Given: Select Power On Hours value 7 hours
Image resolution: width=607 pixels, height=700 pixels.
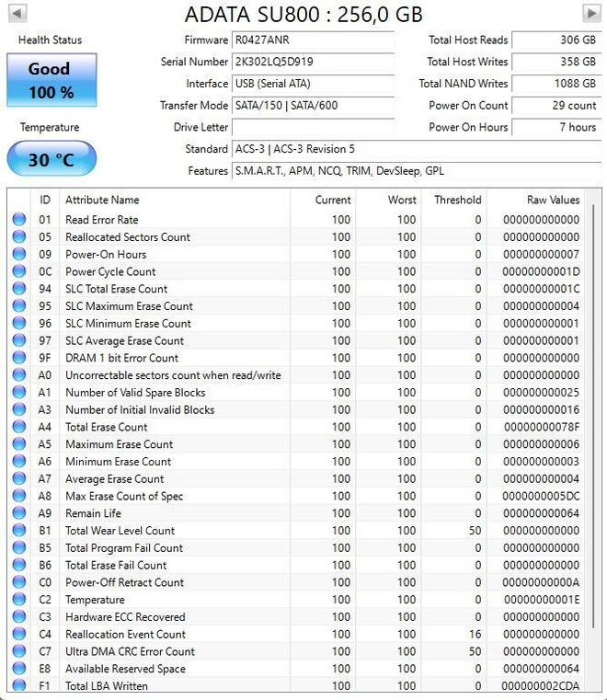Looking at the screenshot, I should (556, 127).
